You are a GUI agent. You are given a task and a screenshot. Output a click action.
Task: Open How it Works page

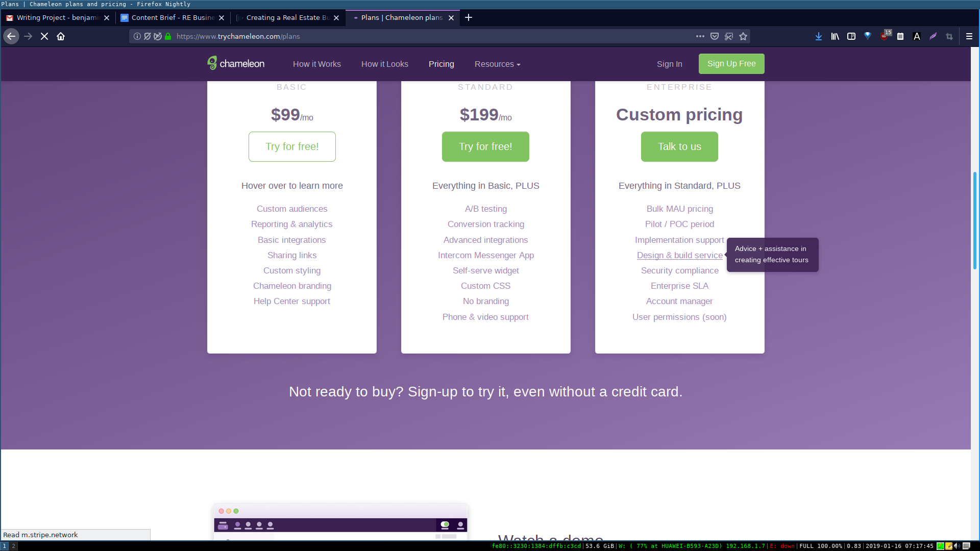[x=317, y=64]
